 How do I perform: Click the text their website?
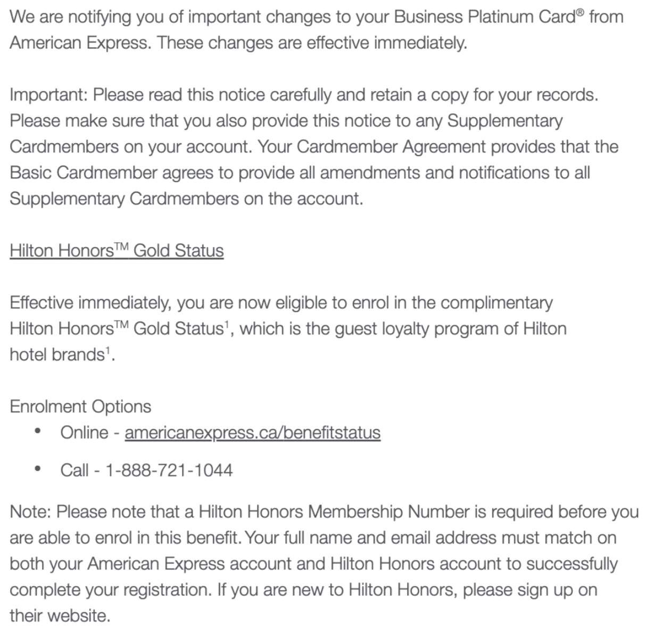[x=60, y=616]
